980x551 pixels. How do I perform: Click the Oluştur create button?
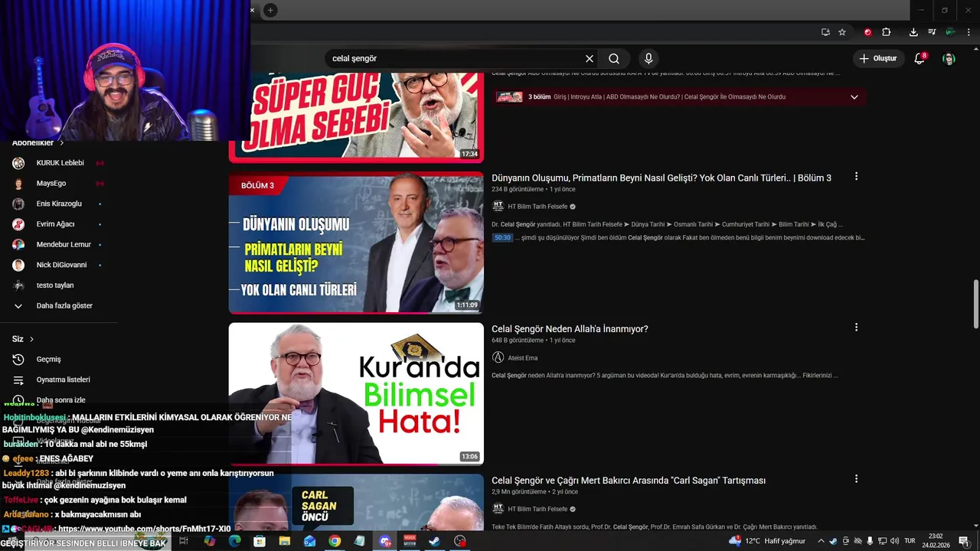(x=877, y=58)
